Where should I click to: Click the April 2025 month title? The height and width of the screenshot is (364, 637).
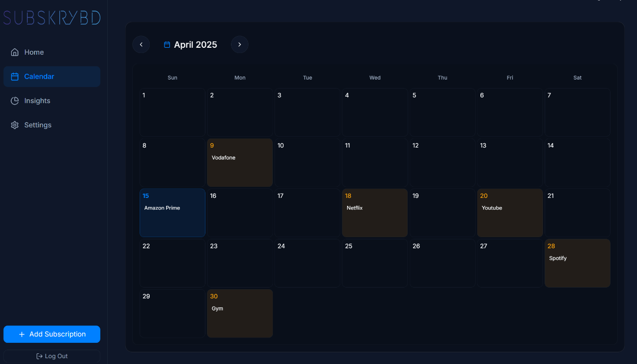pos(195,45)
